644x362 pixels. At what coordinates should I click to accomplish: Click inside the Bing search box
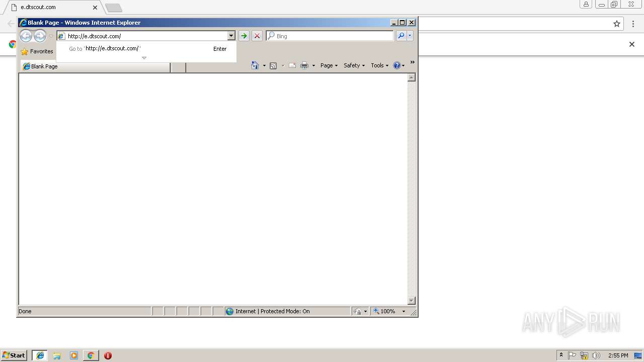334,36
